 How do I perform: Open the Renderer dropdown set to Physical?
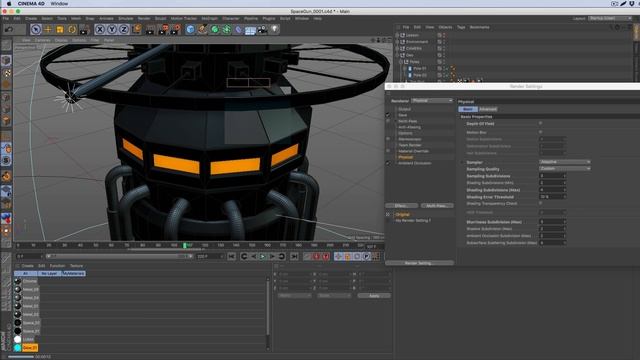click(432, 100)
